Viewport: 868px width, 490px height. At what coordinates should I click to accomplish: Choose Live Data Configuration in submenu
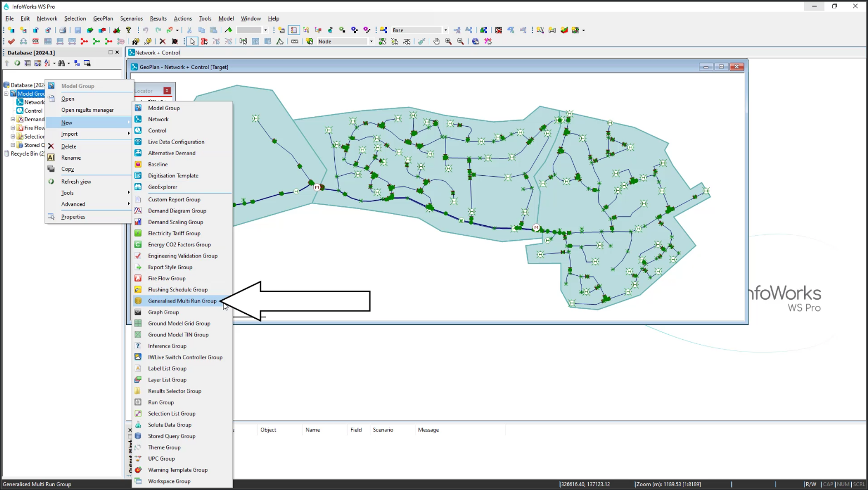pos(182,142)
